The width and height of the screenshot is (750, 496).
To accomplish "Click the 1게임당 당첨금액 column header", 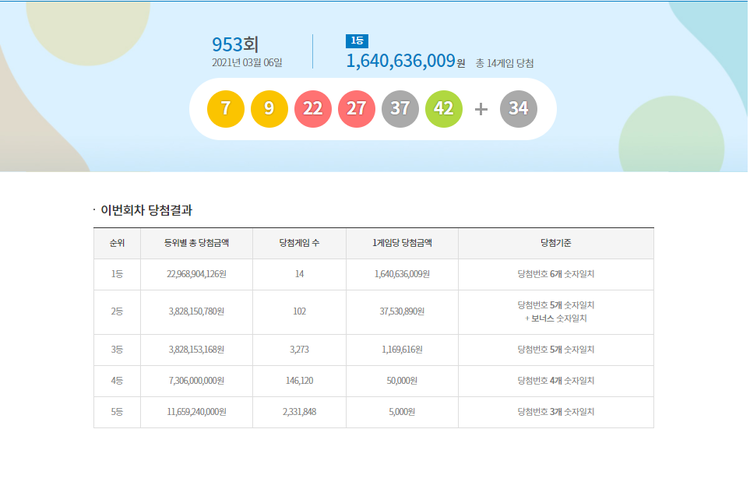I will (x=402, y=243).
